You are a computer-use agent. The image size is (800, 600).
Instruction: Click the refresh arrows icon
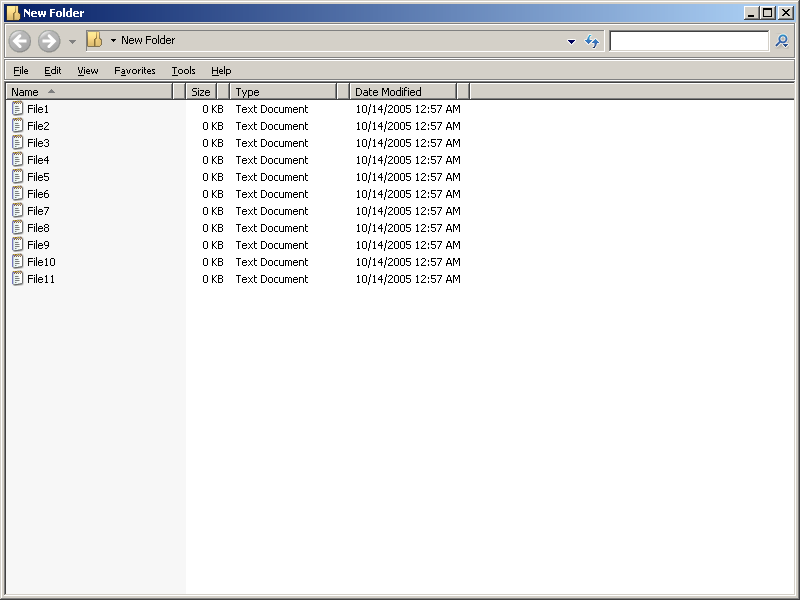tap(592, 41)
